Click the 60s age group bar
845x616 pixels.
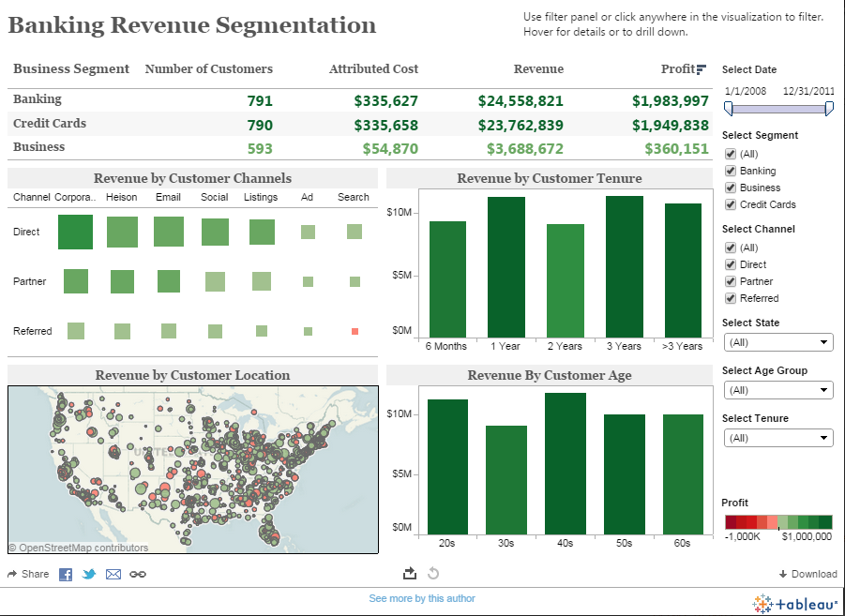point(684,474)
